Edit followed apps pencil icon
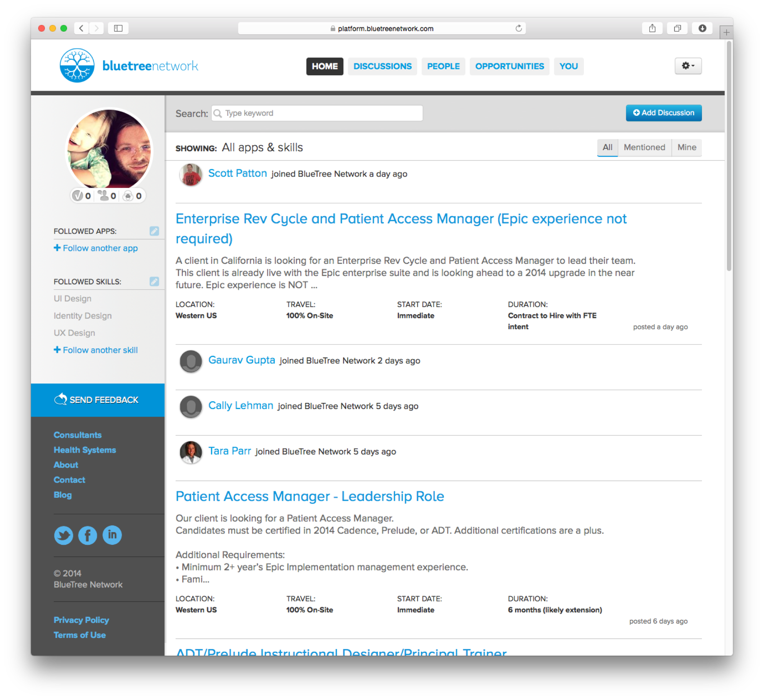Screen dimensions: 764x700 [x=154, y=231]
